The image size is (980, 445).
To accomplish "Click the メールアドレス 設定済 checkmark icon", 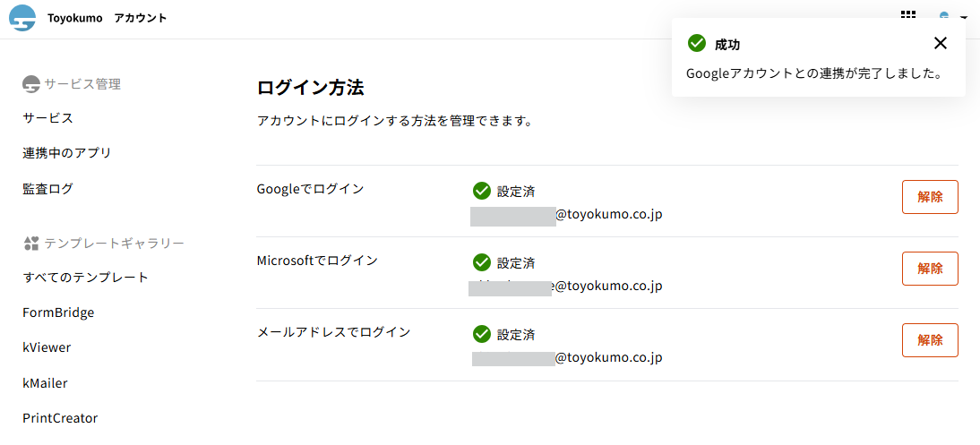I will 481,333.
